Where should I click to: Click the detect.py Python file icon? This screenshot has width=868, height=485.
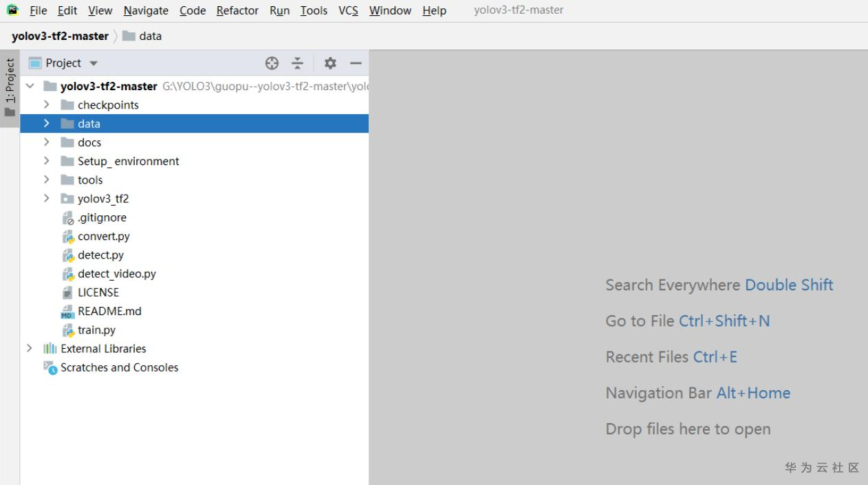click(x=68, y=255)
